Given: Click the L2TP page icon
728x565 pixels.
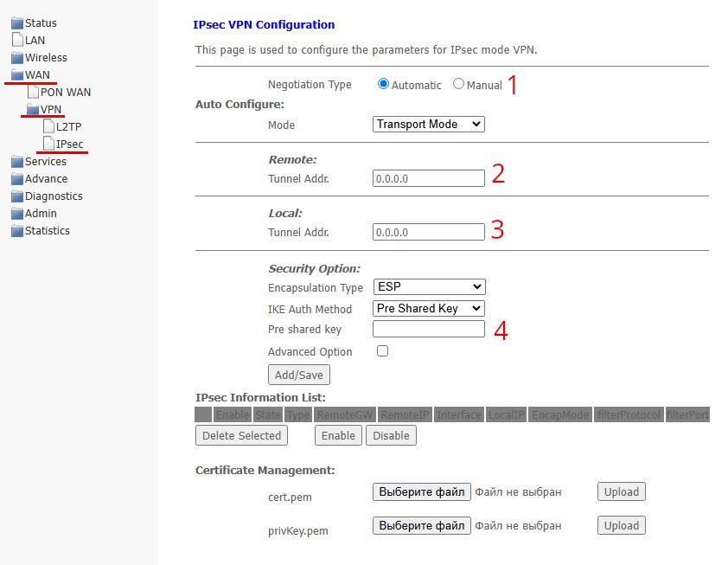Looking at the screenshot, I should coord(48,126).
